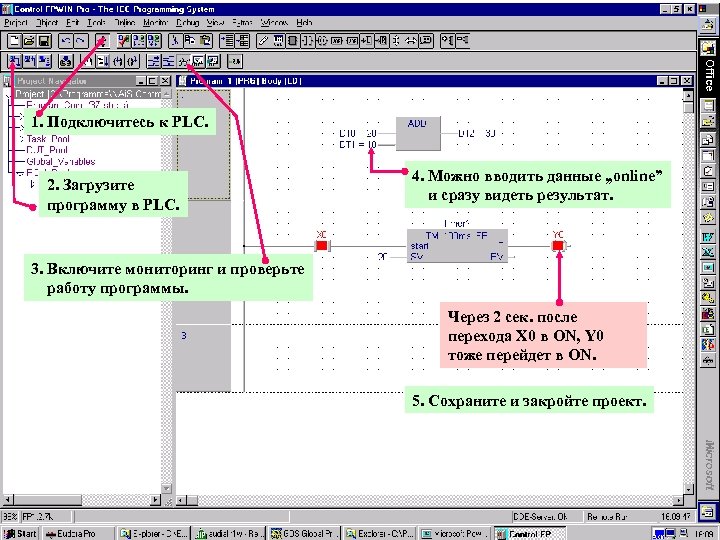Select the ADD function block
Image resolution: width=720 pixels, height=540 pixels.
click(418, 134)
